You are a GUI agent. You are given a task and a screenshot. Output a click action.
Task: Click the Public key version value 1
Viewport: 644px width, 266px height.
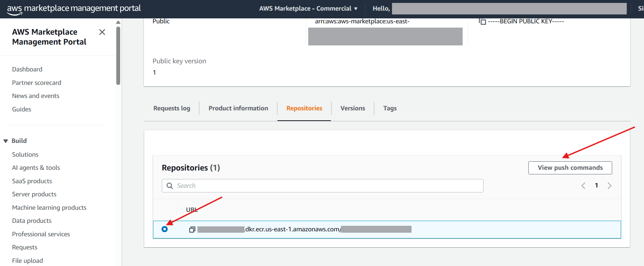pyautogui.click(x=154, y=73)
